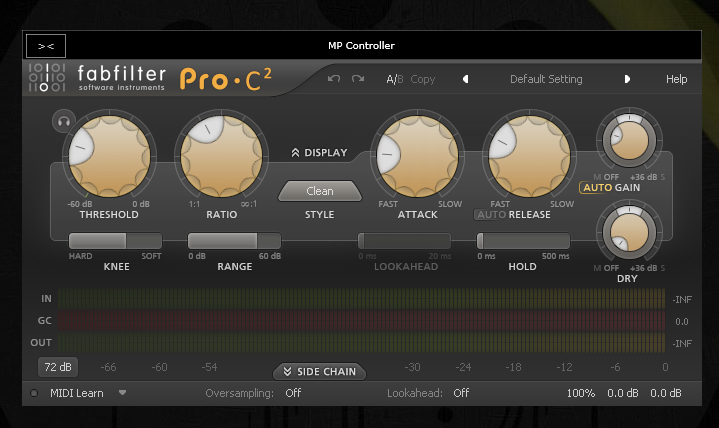Click the FabFilter logo icon
The image size is (719, 428).
(x=47, y=78)
